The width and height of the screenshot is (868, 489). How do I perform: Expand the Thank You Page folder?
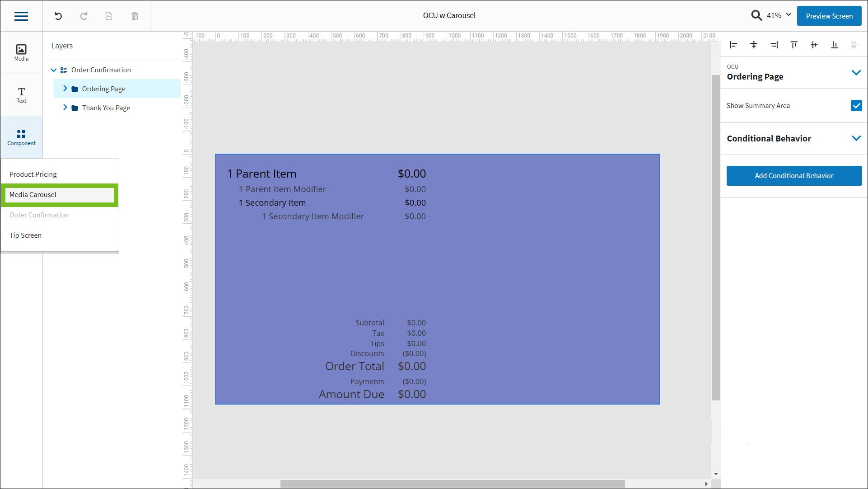pos(65,108)
